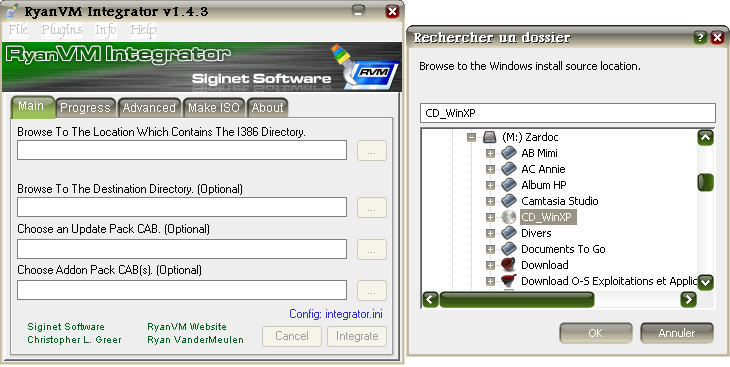Click the Update Pack CAB text field
The height and width of the screenshot is (367, 730).
(182, 249)
